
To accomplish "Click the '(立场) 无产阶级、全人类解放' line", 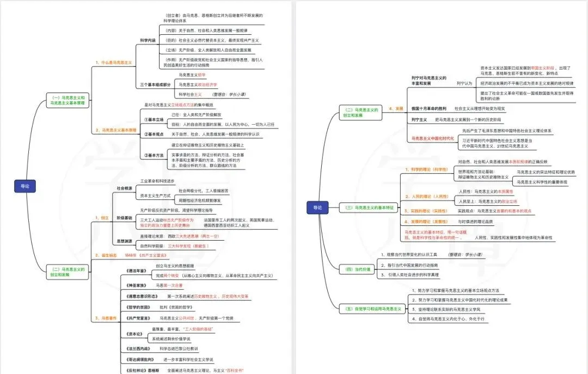I will pos(208,50).
